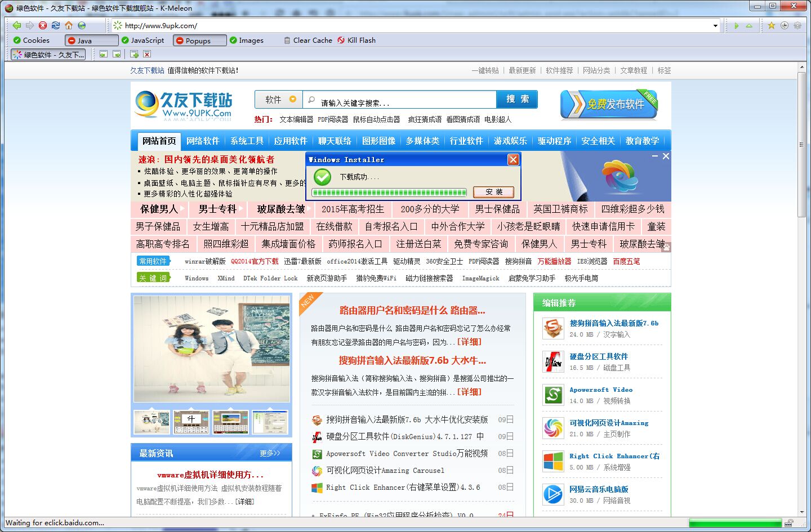This screenshot has height=532, width=811.
Task: Click the QQ2014官方下载 link
Action: coord(255,261)
